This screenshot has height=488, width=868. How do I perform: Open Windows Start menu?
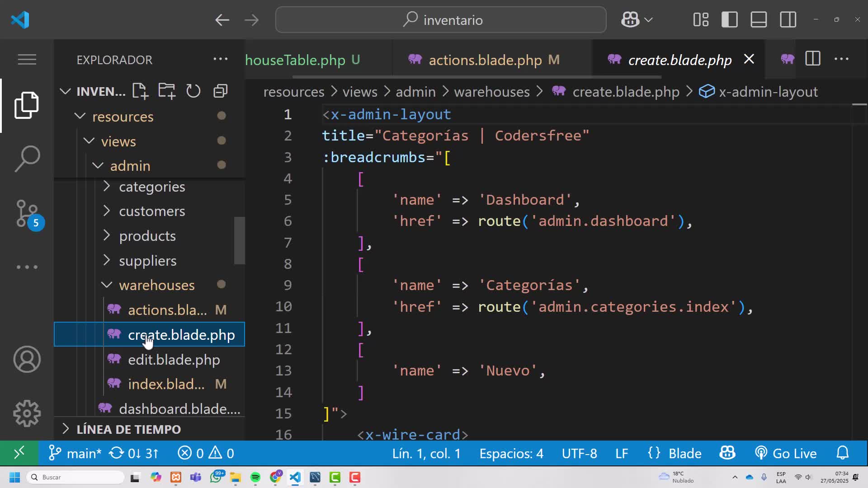point(14,477)
